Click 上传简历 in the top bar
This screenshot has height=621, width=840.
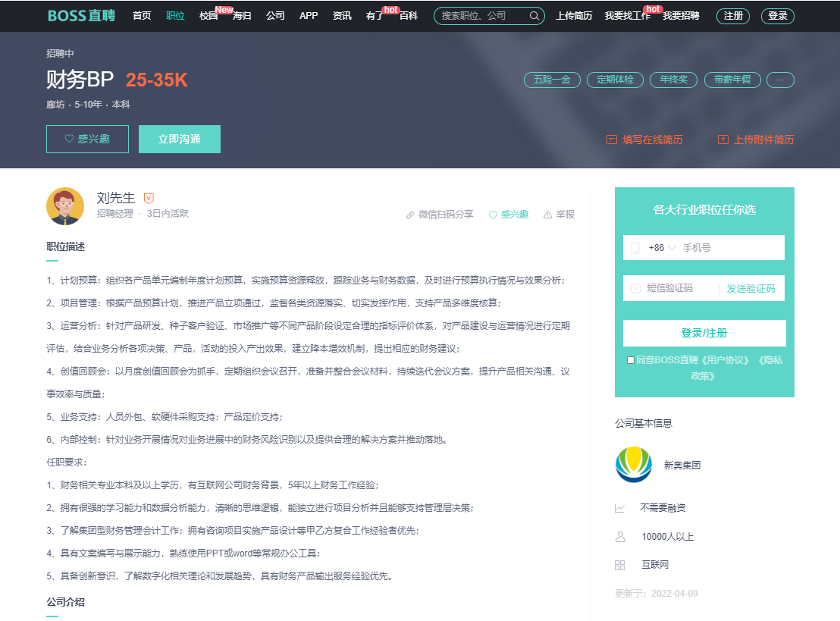point(574,16)
